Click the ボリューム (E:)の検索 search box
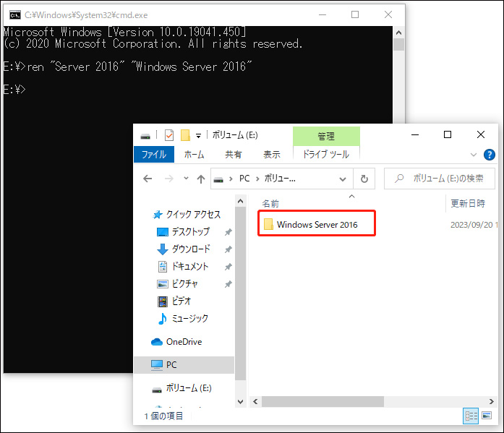 (440, 179)
